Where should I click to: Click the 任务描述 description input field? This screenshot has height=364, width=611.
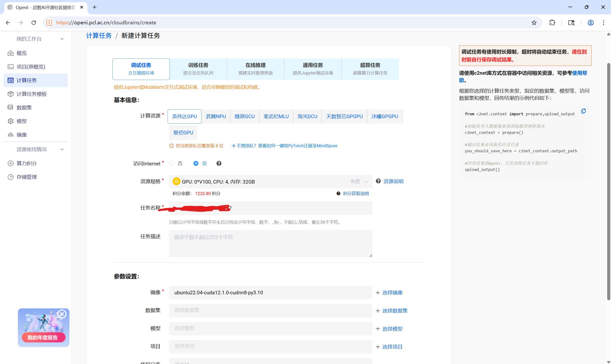point(270,243)
